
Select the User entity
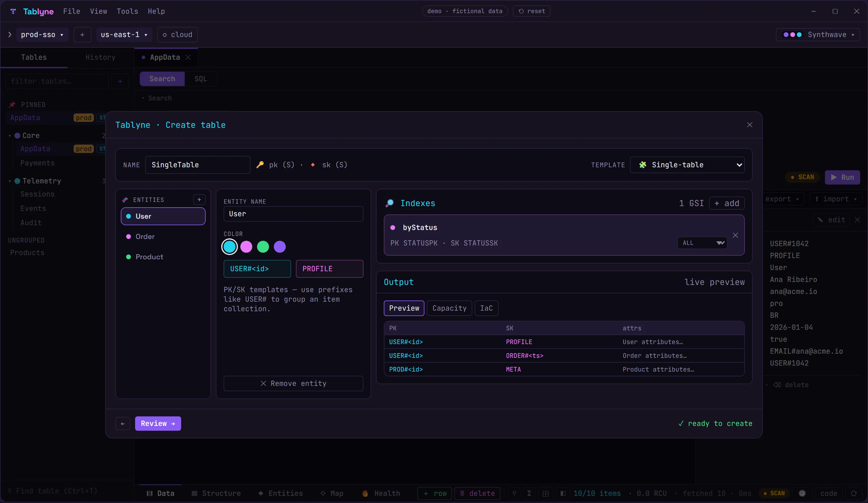[163, 216]
